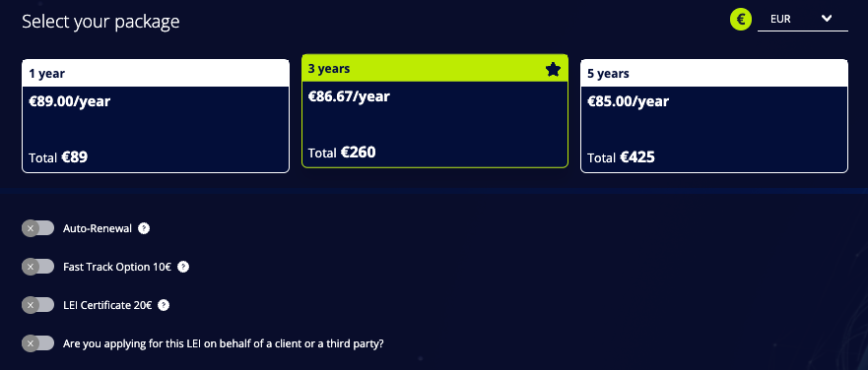
Task: Click the Total €425 amount
Action: [x=621, y=157]
